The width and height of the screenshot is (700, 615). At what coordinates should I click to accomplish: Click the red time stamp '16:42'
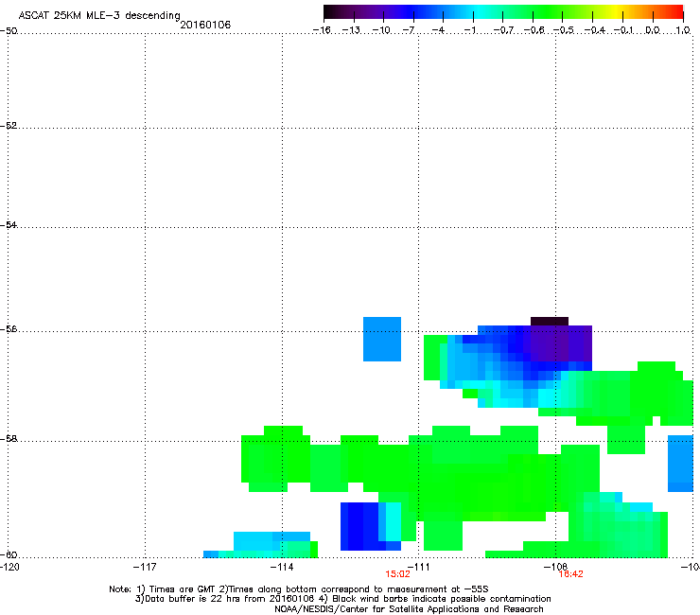[570, 574]
